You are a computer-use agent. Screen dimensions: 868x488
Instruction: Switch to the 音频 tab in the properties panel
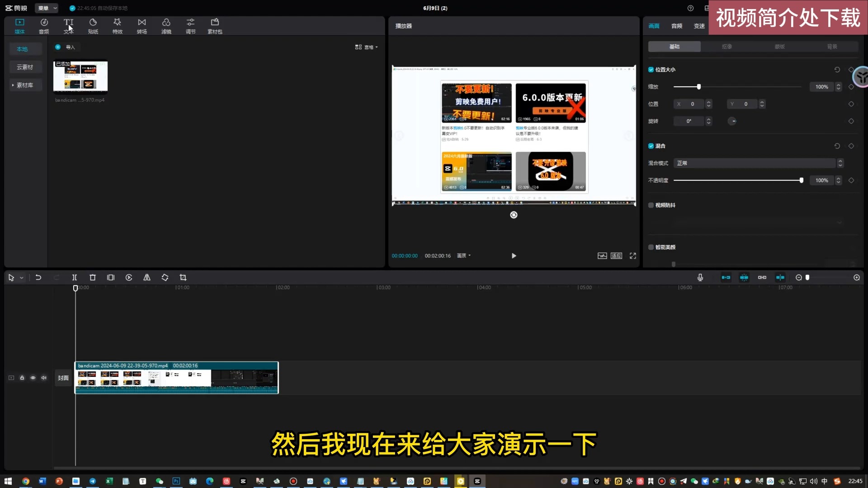coord(676,26)
